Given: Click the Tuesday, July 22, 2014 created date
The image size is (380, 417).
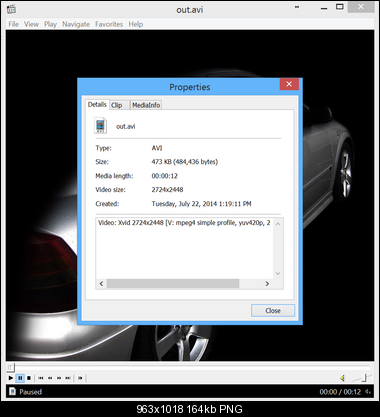Looking at the screenshot, I should tap(201, 204).
